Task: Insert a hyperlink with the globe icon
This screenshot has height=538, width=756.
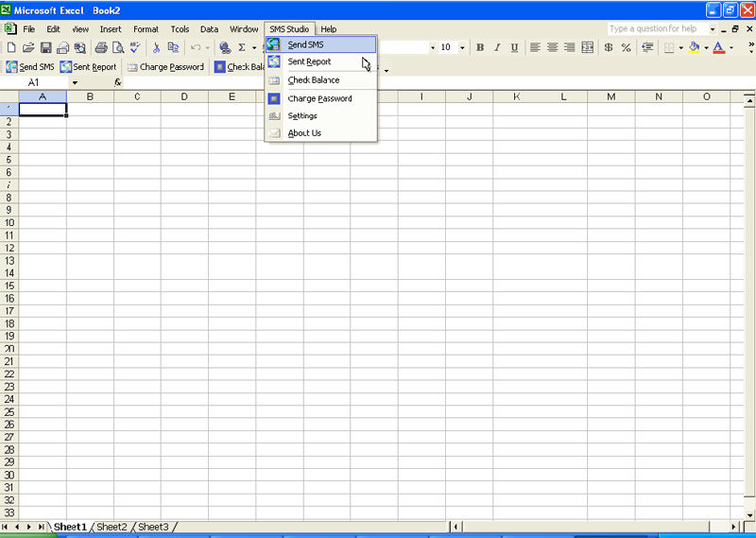Action: point(225,47)
